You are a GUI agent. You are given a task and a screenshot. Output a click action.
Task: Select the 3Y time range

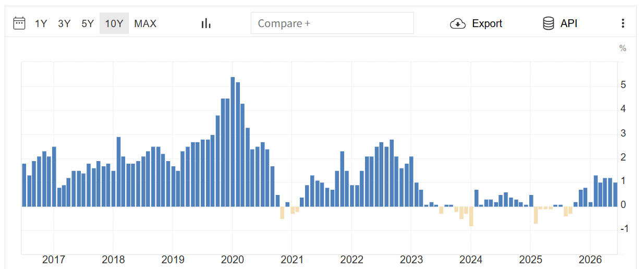(x=64, y=23)
